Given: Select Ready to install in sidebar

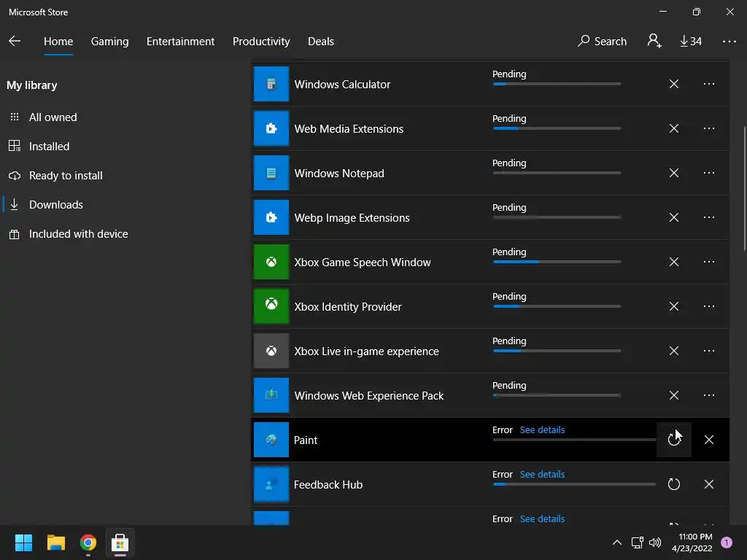Looking at the screenshot, I should (55, 176).
